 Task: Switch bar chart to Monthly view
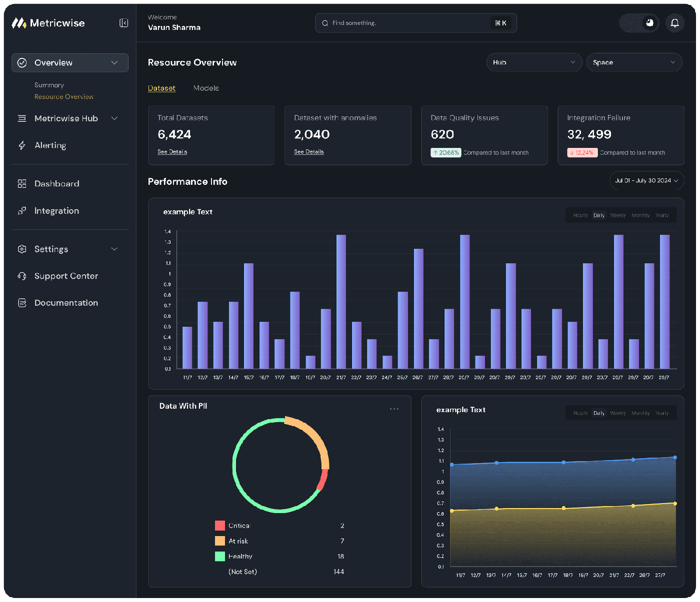coord(640,215)
